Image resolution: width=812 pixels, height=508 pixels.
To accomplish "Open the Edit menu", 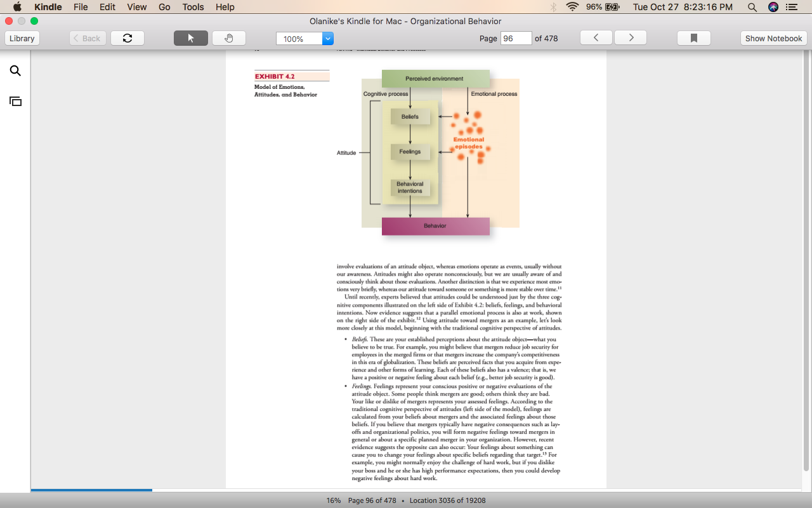I will pos(107,7).
